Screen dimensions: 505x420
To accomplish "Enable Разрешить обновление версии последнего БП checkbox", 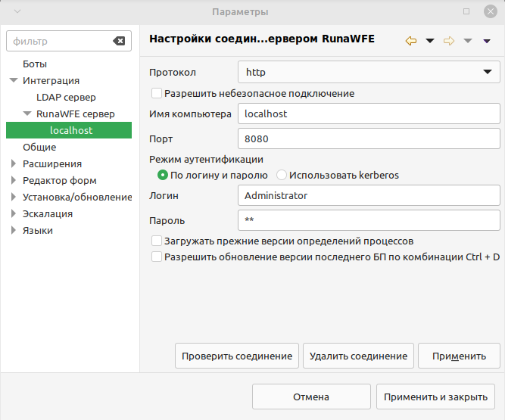I will [157, 257].
